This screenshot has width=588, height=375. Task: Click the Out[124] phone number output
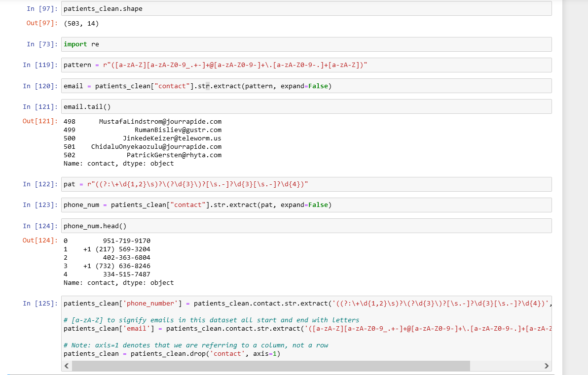[118, 261]
